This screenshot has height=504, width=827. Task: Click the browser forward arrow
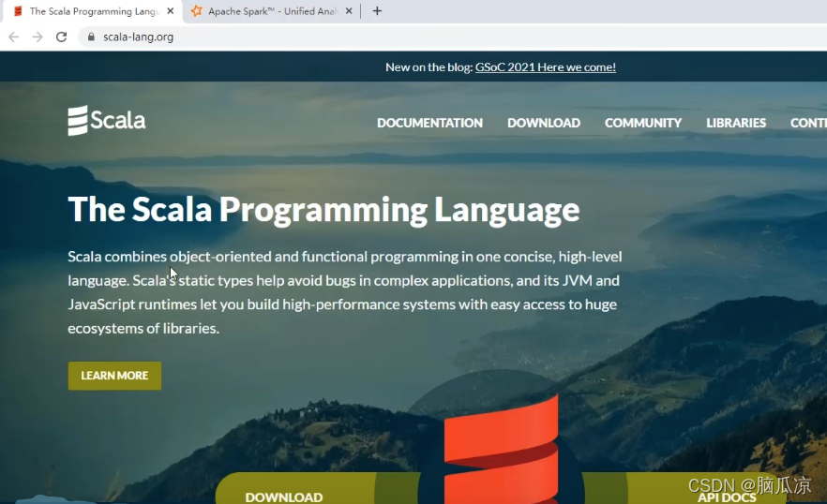pyautogui.click(x=37, y=37)
